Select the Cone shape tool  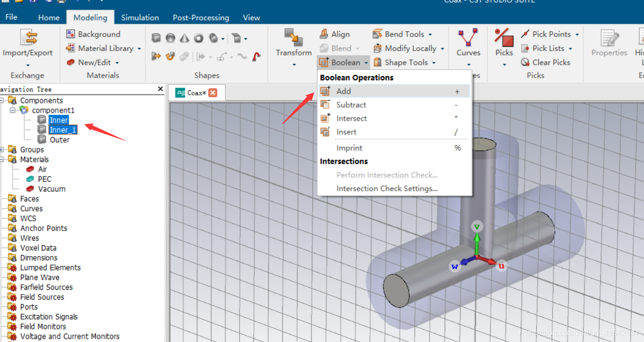(x=184, y=38)
